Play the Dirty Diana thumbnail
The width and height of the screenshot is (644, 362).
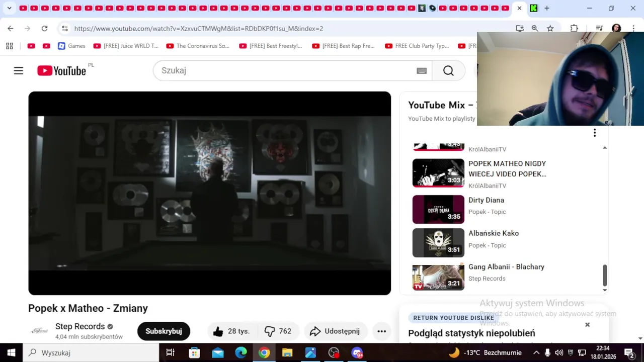[x=438, y=210]
